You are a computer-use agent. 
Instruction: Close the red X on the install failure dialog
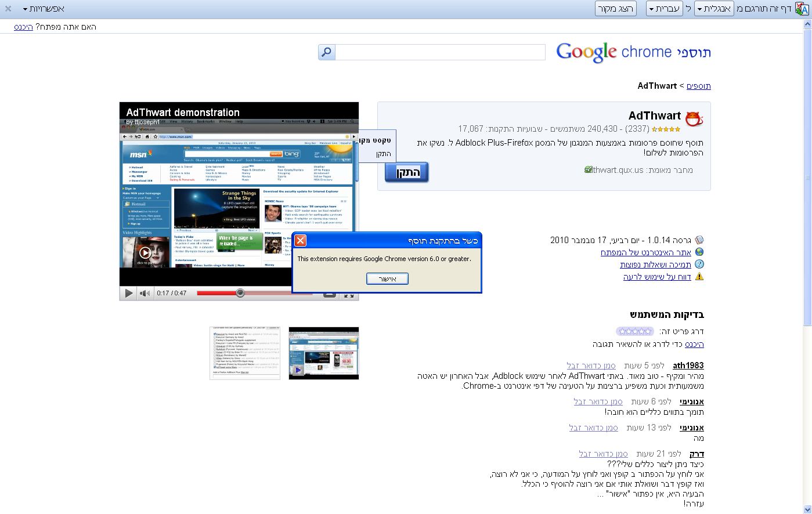click(x=300, y=241)
